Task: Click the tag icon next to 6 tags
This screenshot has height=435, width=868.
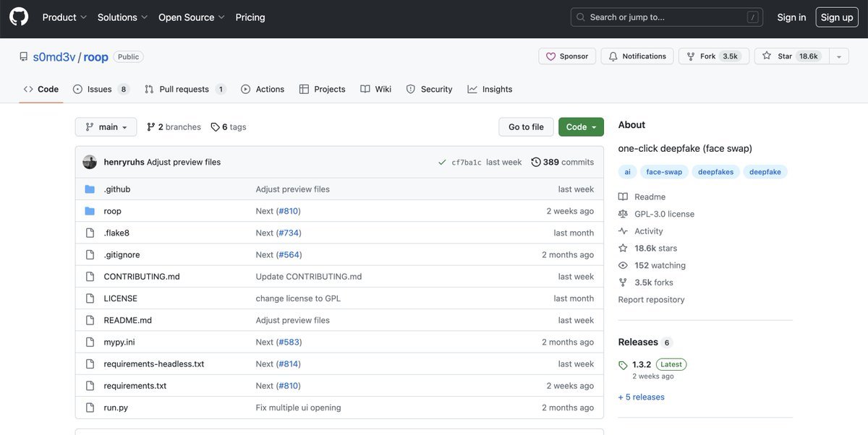Action: [x=215, y=127]
